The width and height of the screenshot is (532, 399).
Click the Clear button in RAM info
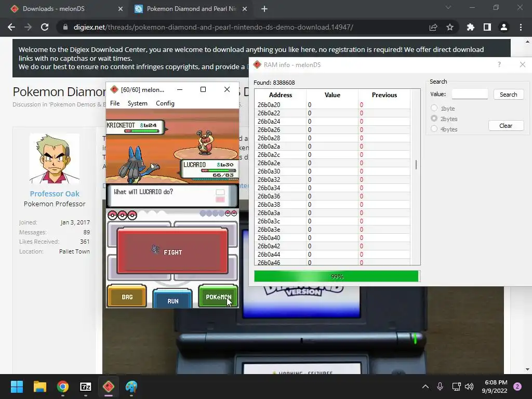click(506, 126)
